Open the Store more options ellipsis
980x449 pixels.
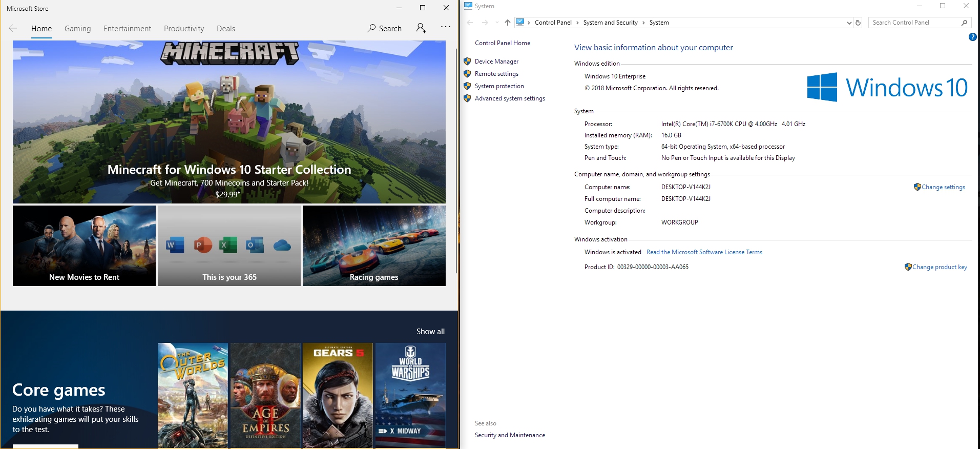446,27
